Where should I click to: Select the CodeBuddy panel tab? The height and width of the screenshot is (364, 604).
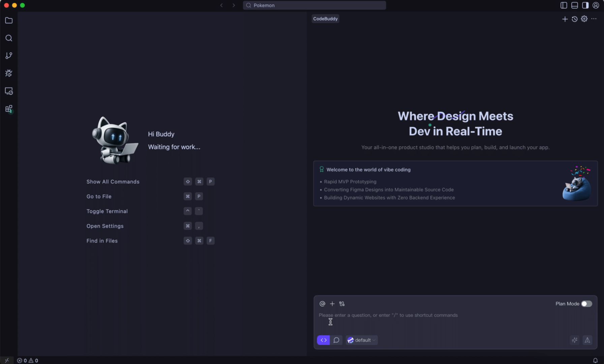pos(325,19)
